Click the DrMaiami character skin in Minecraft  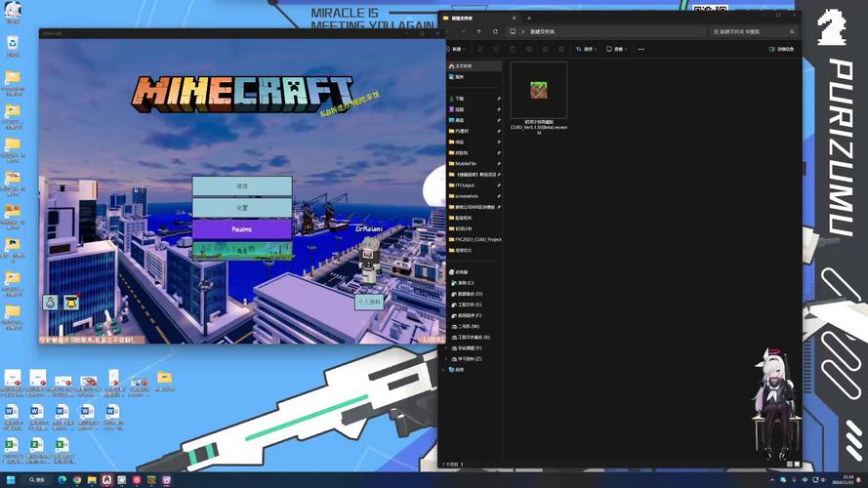coord(369,262)
